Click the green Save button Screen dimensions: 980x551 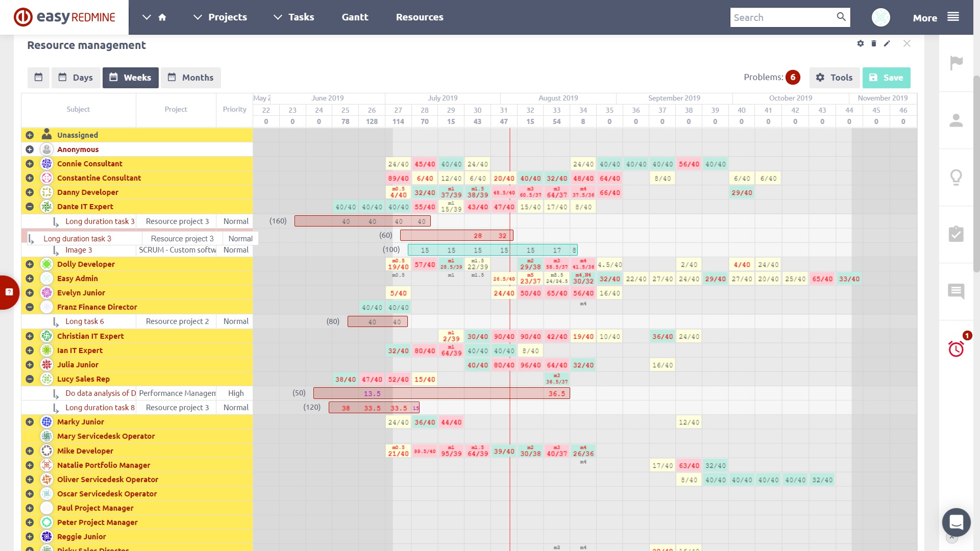[886, 78]
